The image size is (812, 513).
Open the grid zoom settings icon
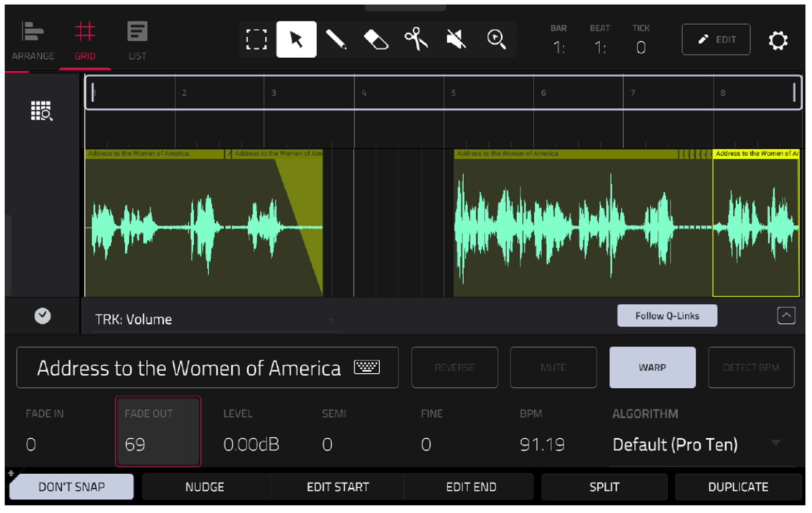point(42,111)
